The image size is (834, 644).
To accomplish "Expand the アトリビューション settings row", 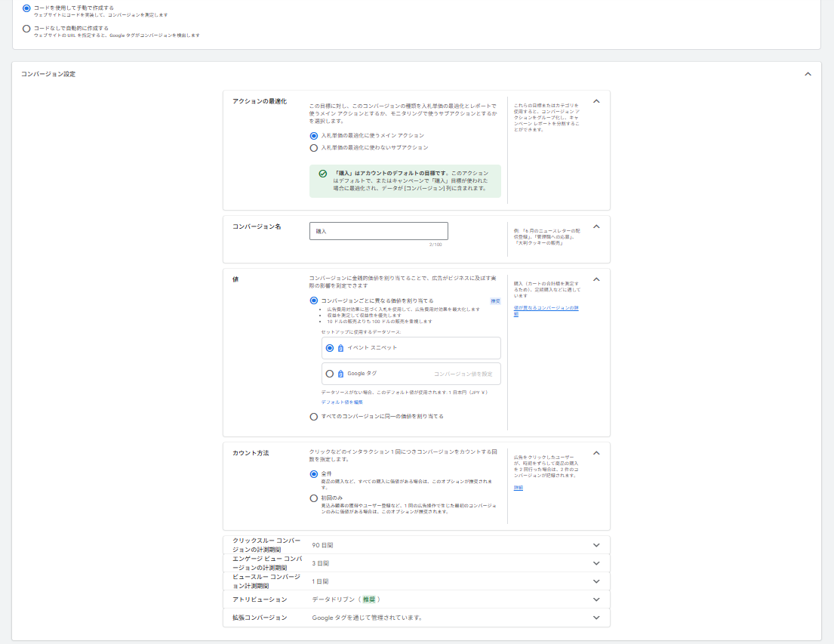I will pyautogui.click(x=596, y=599).
